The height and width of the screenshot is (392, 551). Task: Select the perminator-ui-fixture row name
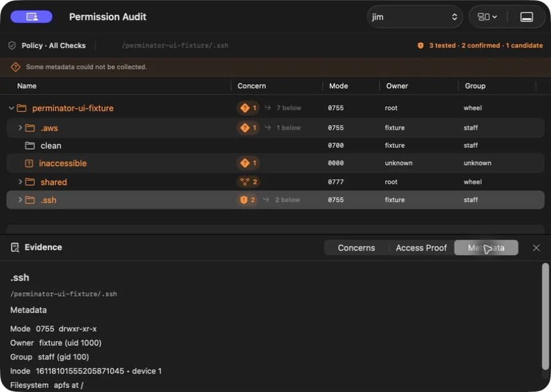click(73, 108)
